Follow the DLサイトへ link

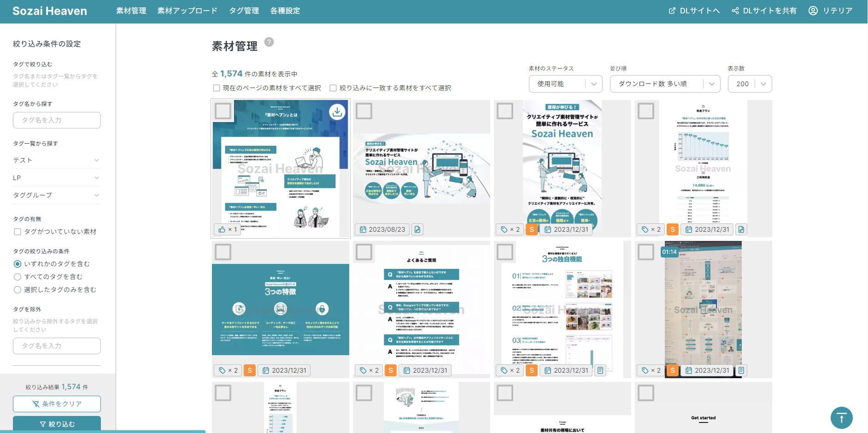[694, 11]
